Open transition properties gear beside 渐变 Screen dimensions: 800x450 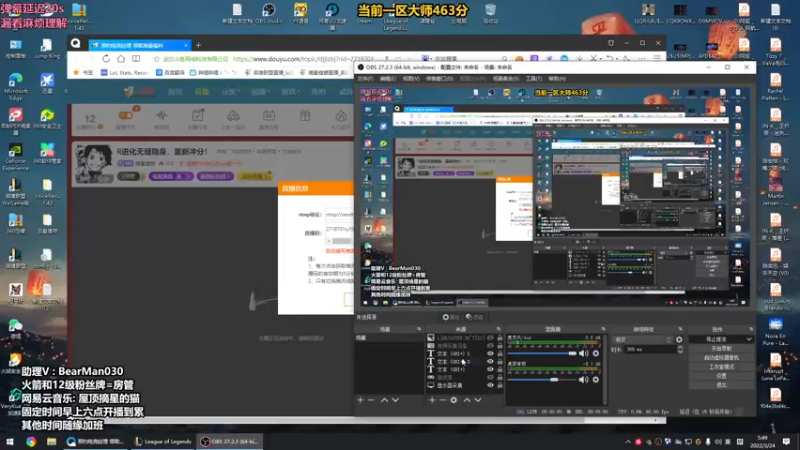(679, 339)
